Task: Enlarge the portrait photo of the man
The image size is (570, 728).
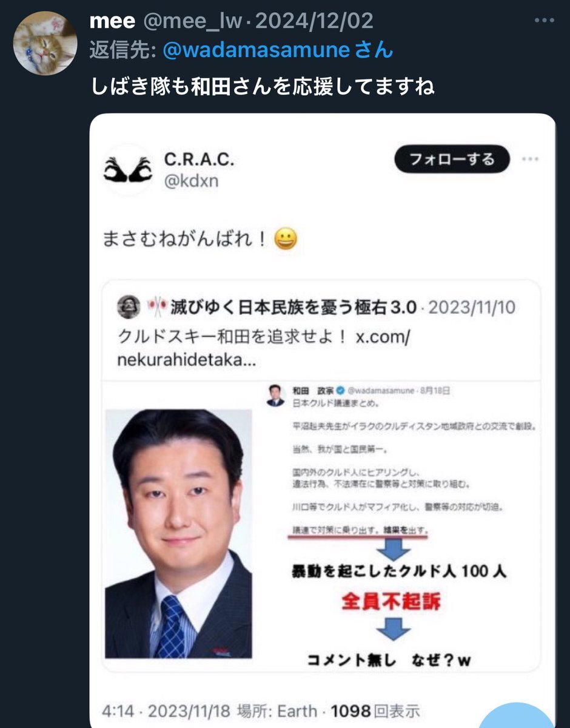Action: tap(178, 534)
